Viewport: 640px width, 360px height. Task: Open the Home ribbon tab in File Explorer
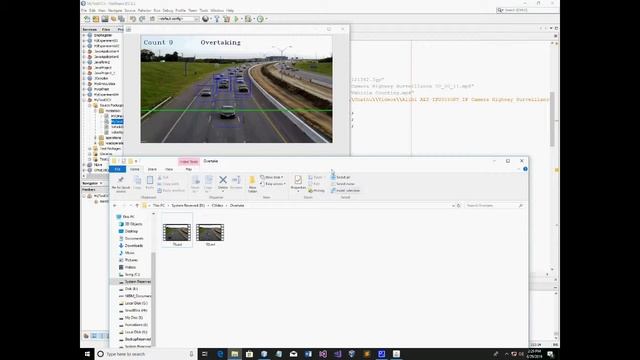(135, 169)
